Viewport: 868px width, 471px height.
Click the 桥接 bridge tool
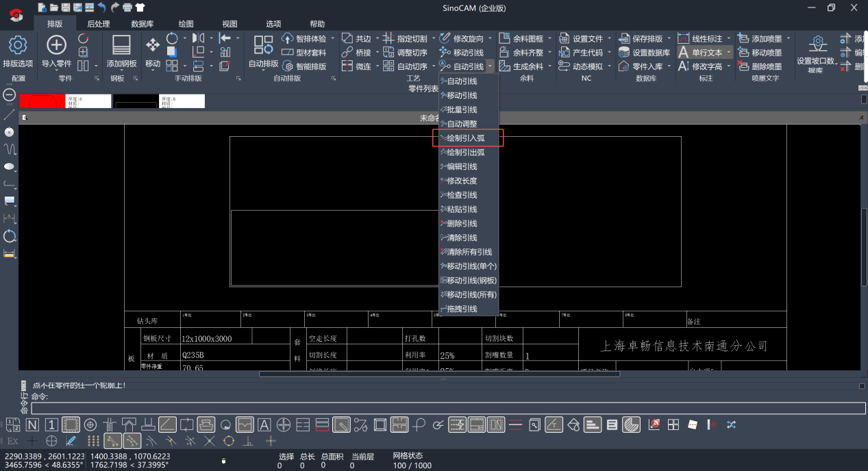(357, 53)
